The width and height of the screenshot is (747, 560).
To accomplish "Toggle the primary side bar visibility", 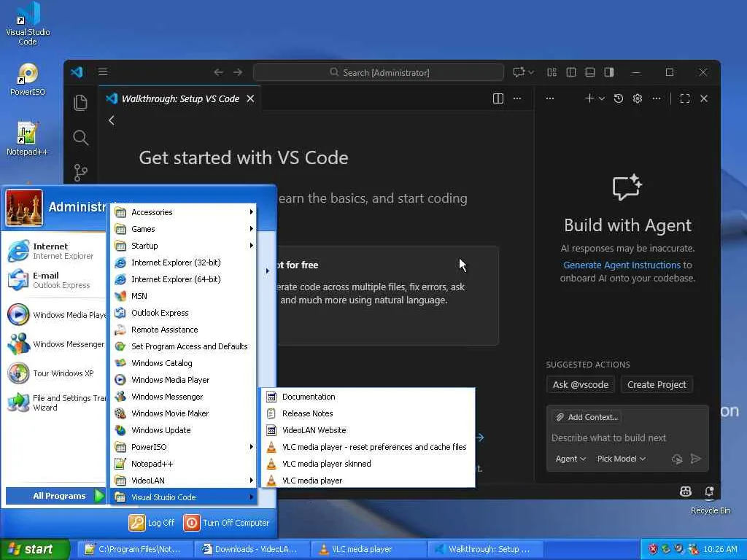I will click(570, 72).
